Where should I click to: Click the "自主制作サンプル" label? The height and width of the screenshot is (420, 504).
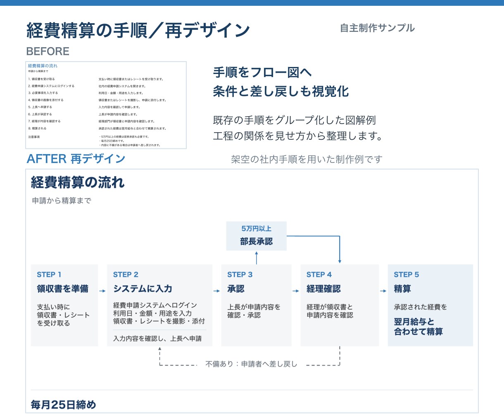pyautogui.click(x=377, y=28)
